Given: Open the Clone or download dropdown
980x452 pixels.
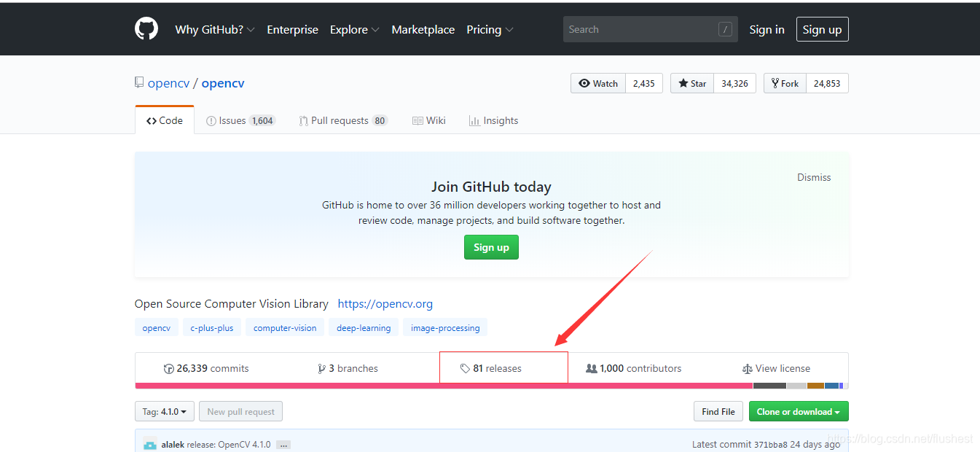Looking at the screenshot, I should tap(799, 411).
